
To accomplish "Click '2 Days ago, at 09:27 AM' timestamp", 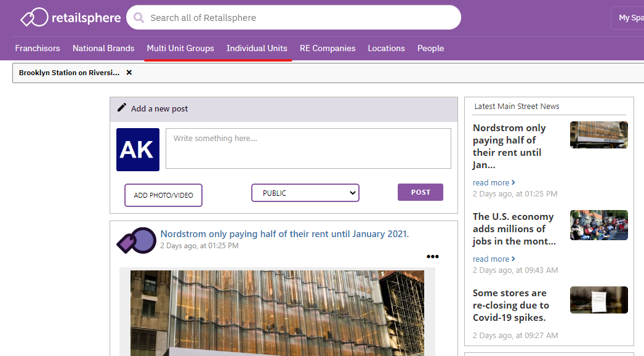I will pyautogui.click(x=515, y=336).
